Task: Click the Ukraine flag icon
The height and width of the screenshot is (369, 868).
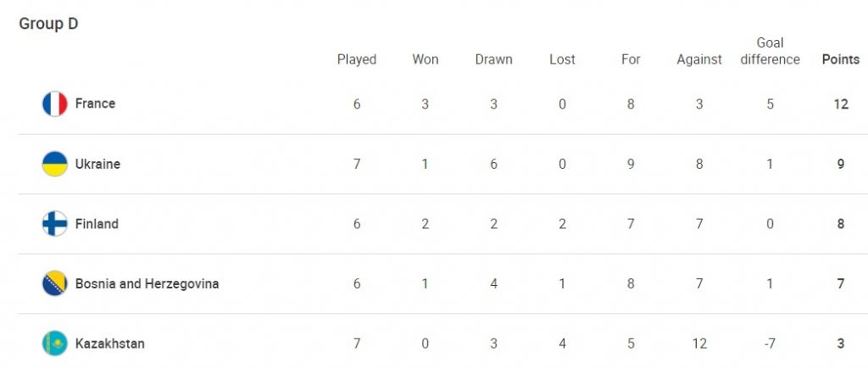Action: pos(55,164)
